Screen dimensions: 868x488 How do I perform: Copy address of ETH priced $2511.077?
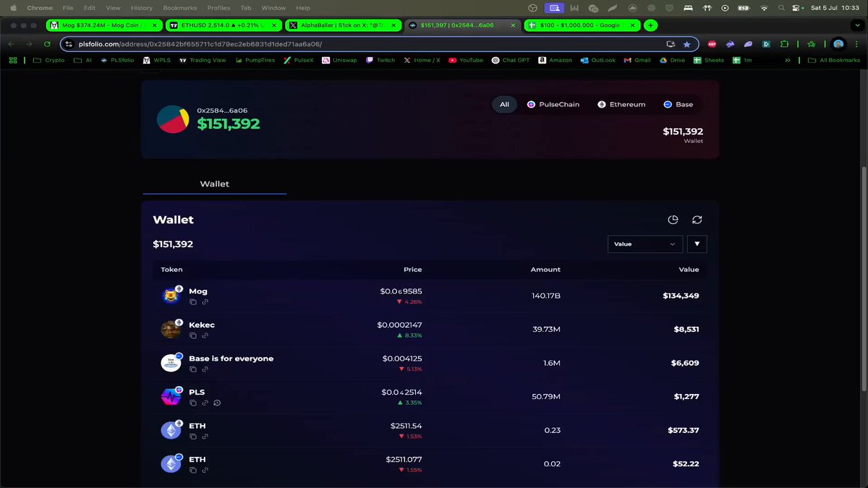tap(193, 470)
